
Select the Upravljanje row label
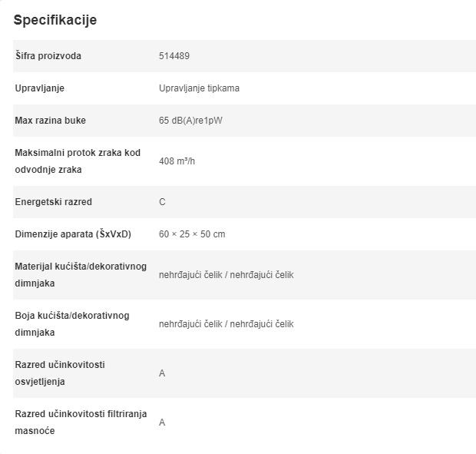click(40, 88)
